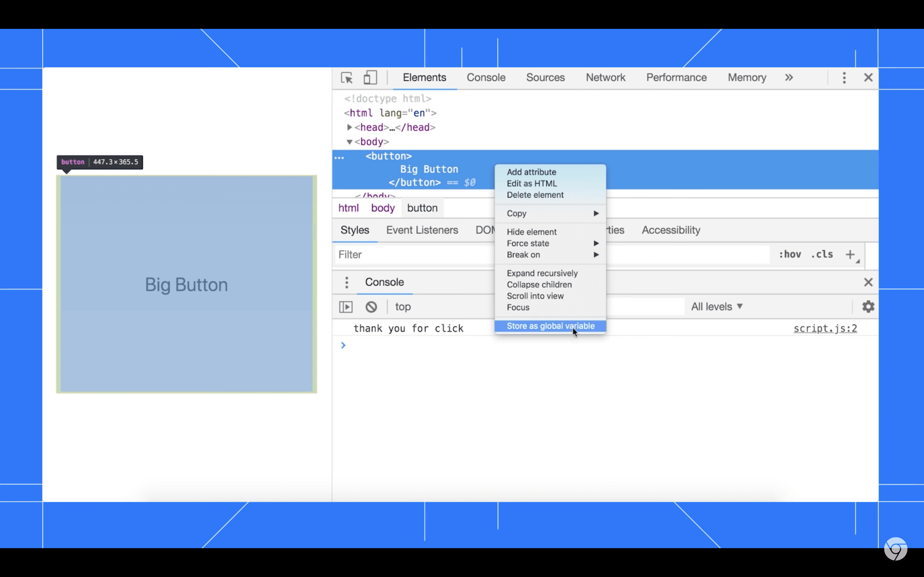Expand the Break on submenu
924x577 pixels.
(596, 255)
